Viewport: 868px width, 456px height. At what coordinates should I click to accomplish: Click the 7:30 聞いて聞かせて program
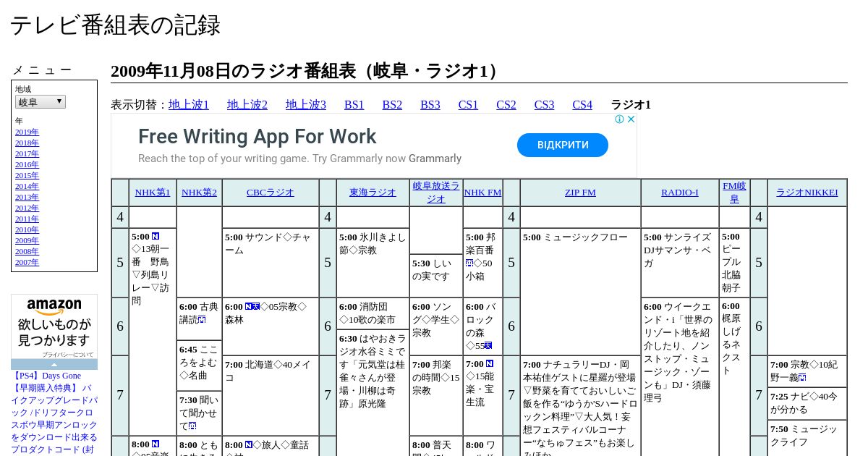tap(199, 413)
